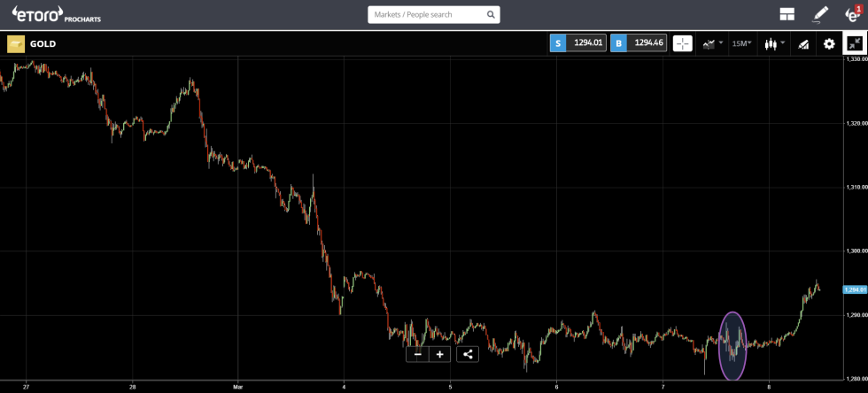Click the search magnifier icon

492,15
